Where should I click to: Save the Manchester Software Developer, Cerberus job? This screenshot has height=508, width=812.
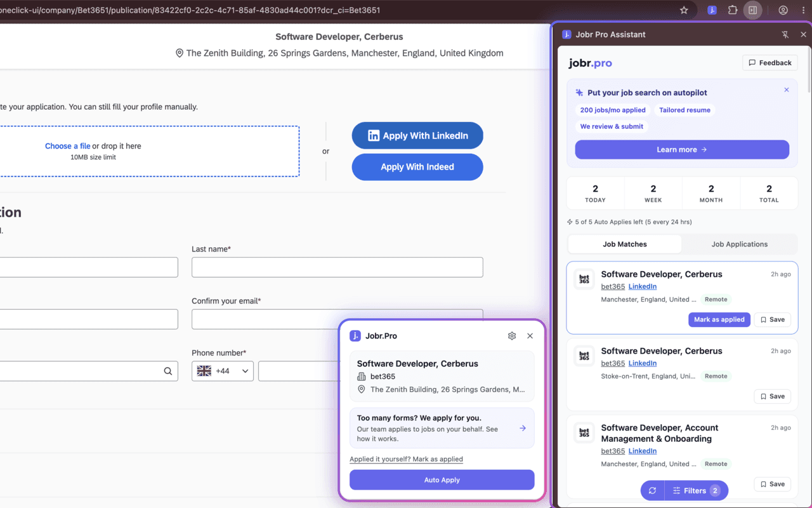(x=773, y=319)
